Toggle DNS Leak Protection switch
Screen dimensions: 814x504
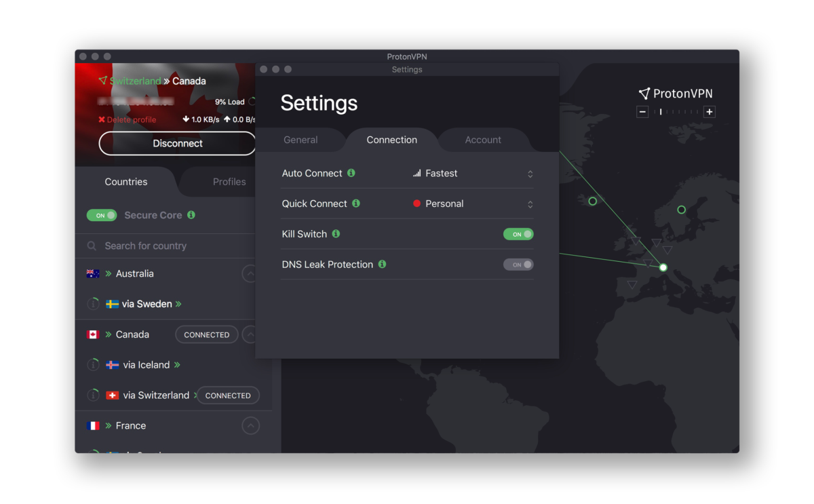pos(518,265)
